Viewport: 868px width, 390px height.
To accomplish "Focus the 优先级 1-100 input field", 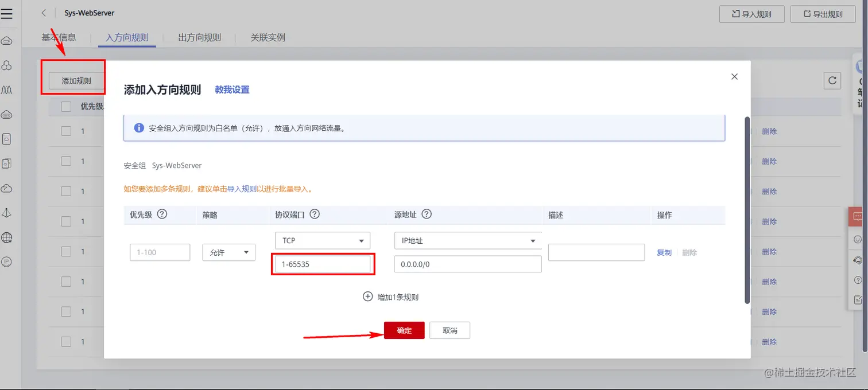I will click(160, 252).
